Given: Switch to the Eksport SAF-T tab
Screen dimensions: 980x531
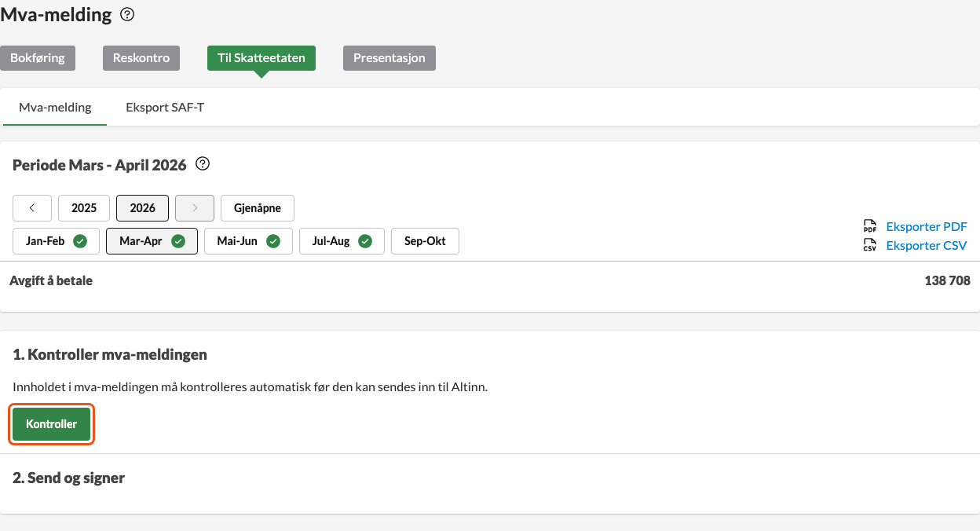Looking at the screenshot, I should 165,108.
